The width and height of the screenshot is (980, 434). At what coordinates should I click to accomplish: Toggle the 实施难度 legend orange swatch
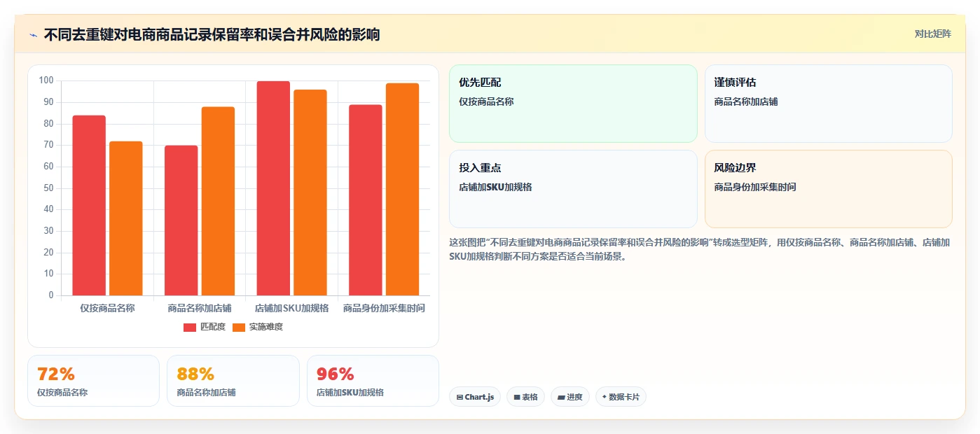point(239,327)
